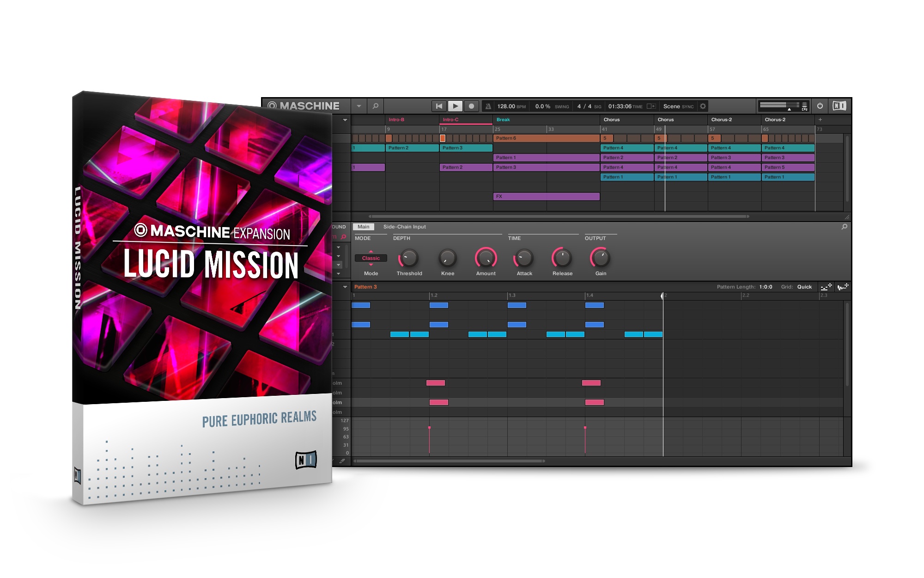Screen dimensions: 924x578
Task: Select the teal Pattern 2 clip under Intro-B
Action: click(412, 148)
